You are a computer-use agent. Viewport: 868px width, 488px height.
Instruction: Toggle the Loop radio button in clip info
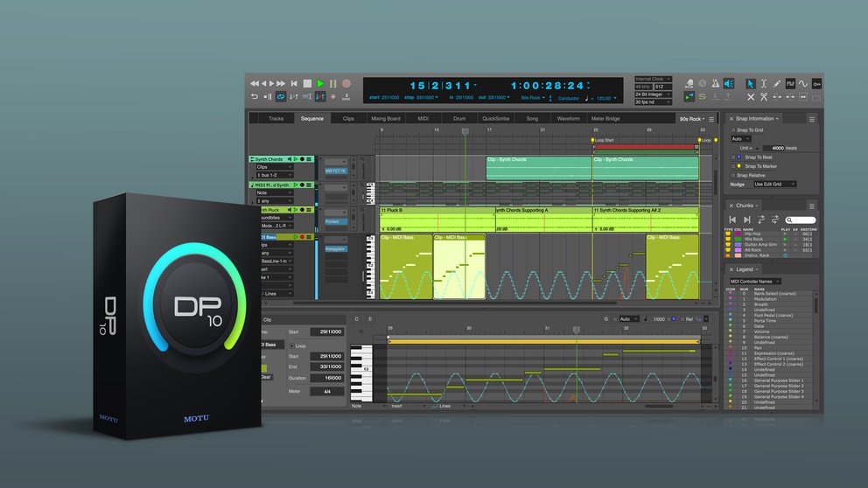click(292, 345)
